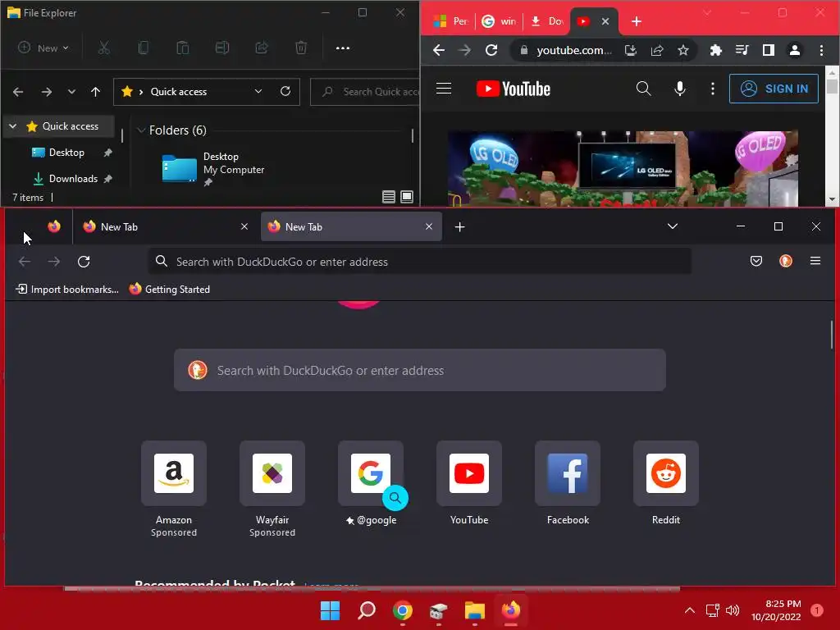Open YouTube settings three-dot icon

pyautogui.click(x=713, y=89)
